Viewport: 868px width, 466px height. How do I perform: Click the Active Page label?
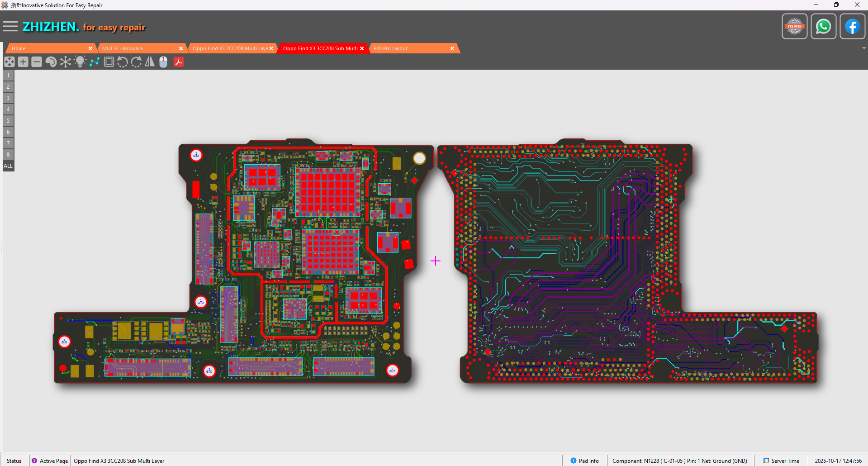54,461
